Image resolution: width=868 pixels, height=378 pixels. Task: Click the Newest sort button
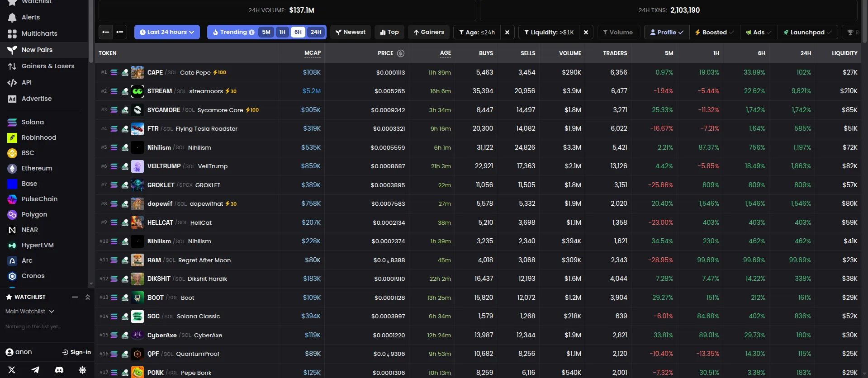351,32
